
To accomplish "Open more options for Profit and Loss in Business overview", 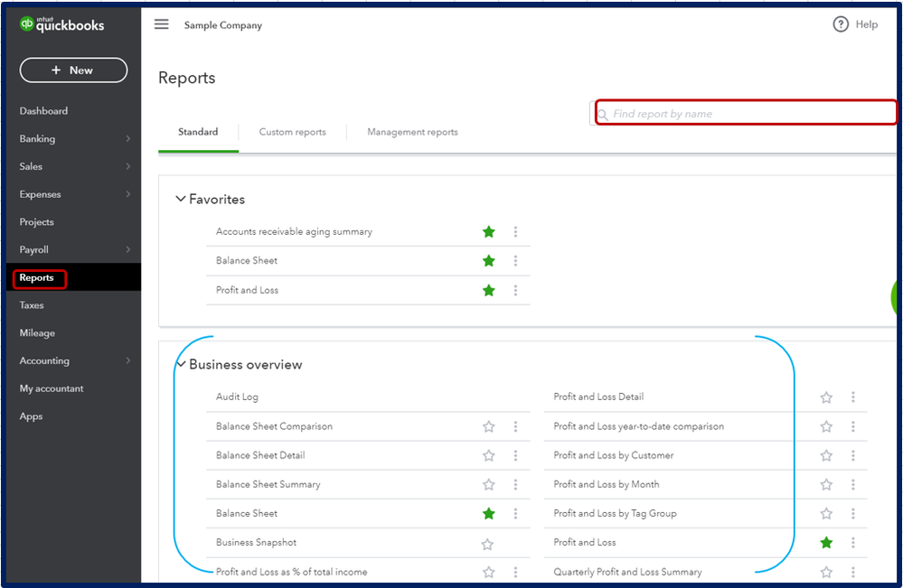I will tap(853, 543).
